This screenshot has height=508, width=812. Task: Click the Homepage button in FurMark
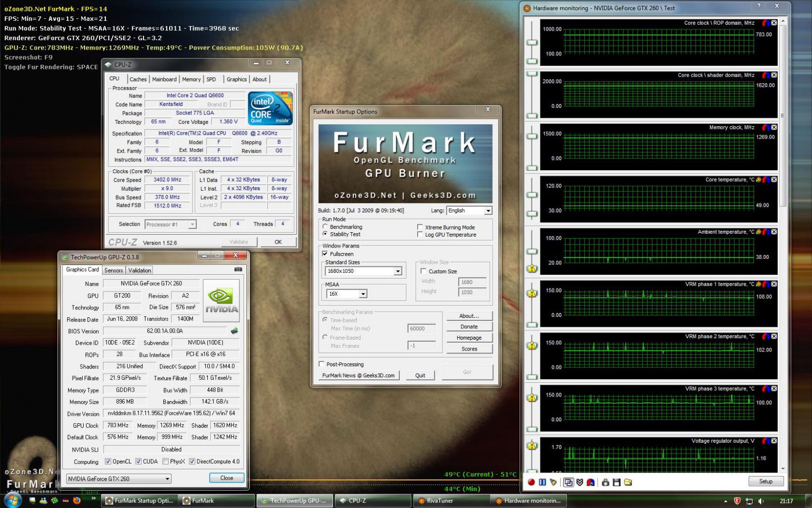tap(469, 338)
